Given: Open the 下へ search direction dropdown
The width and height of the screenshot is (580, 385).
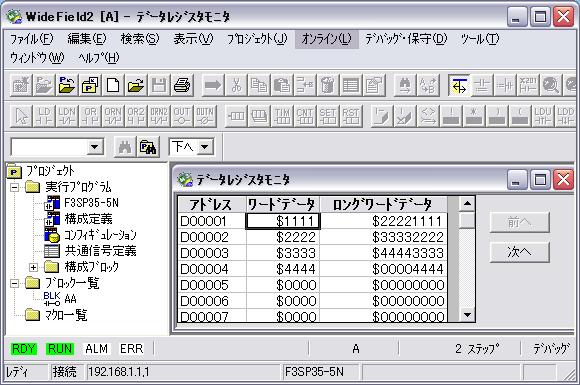Looking at the screenshot, I should [x=205, y=147].
